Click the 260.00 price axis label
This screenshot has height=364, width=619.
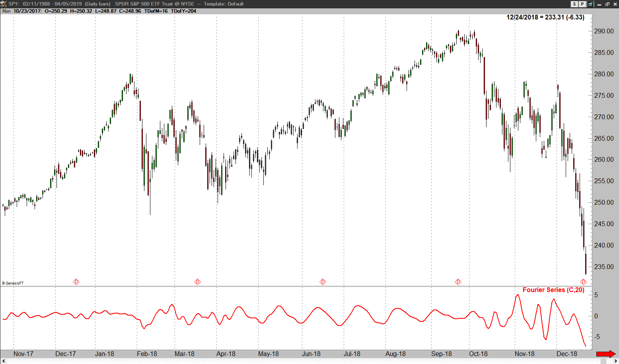tap(604, 159)
